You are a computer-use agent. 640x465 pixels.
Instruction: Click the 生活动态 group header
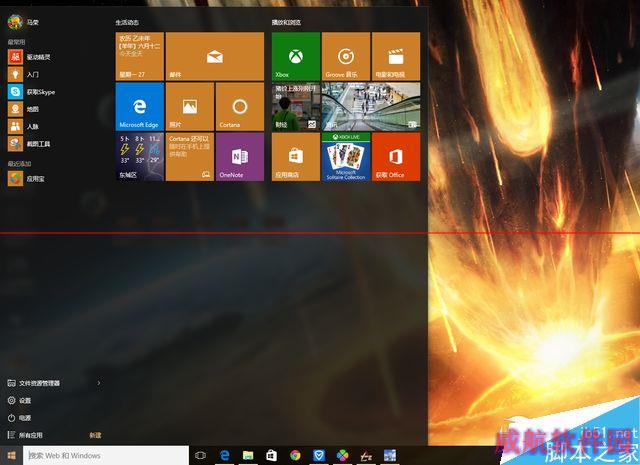pos(127,22)
